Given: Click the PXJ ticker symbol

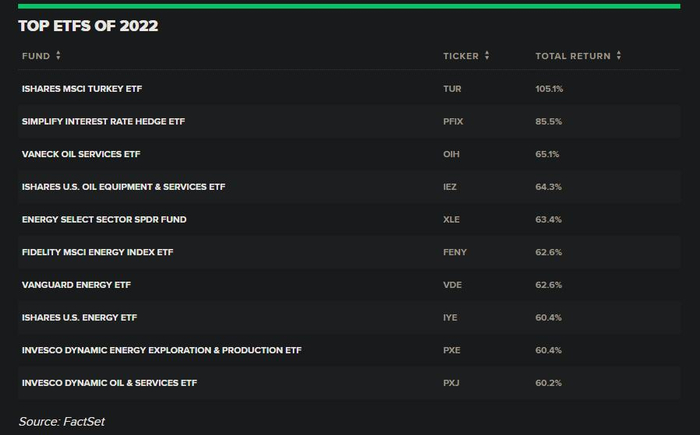Looking at the screenshot, I should coord(451,383).
